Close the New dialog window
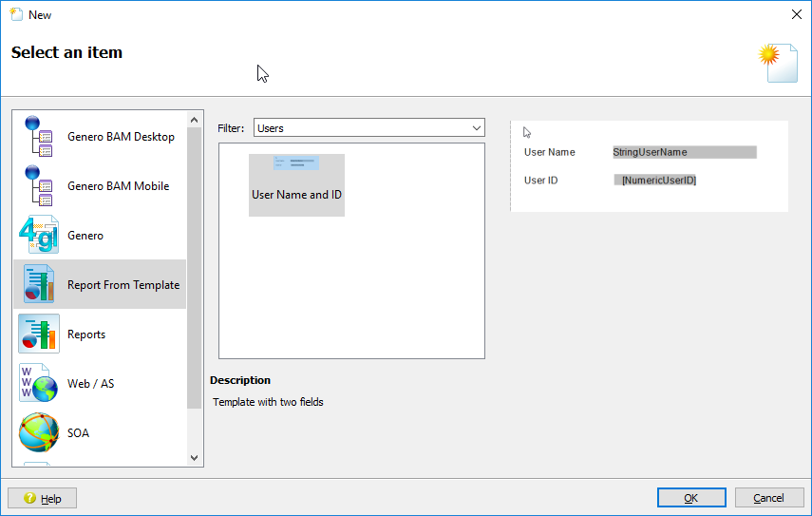The height and width of the screenshot is (516, 812). [796, 14]
